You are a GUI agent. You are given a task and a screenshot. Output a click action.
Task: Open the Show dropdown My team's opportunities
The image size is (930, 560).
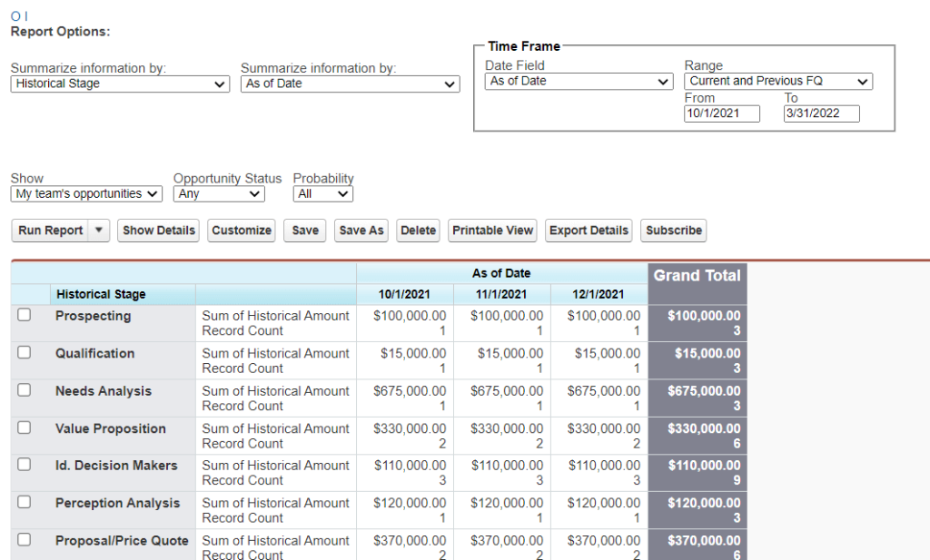pos(86,194)
